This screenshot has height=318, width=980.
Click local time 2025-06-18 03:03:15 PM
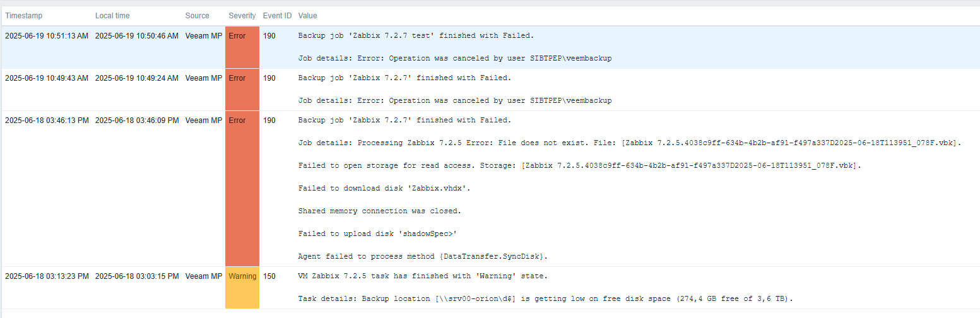click(137, 276)
